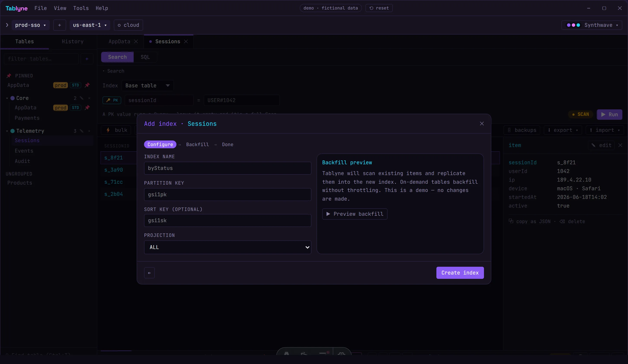Close the Add index dialog
Image resolution: width=628 pixels, height=364 pixels.
482,124
